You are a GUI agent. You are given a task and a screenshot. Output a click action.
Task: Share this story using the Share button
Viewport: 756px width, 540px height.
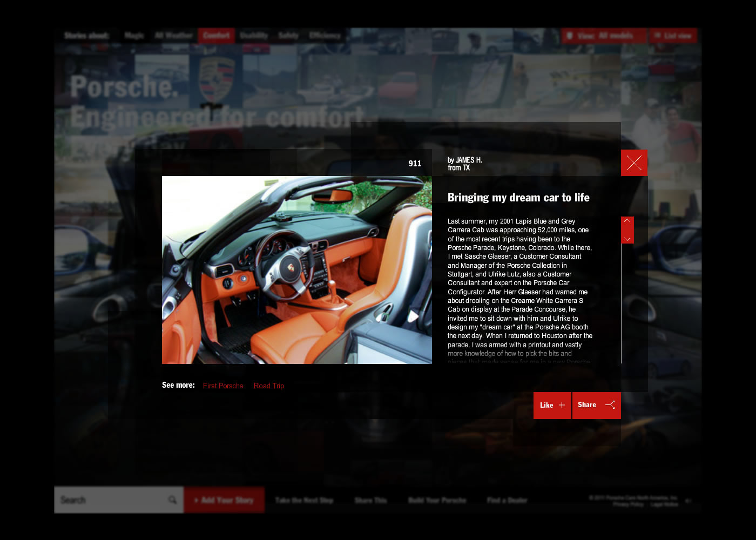[x=597, y=405]
